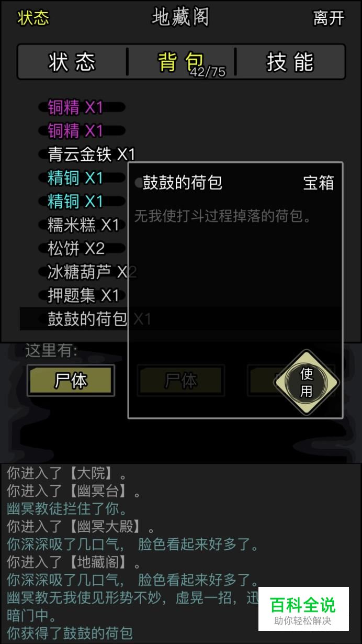
Task: Click the 百科全说 watermark logo
Action: [303, 609]
